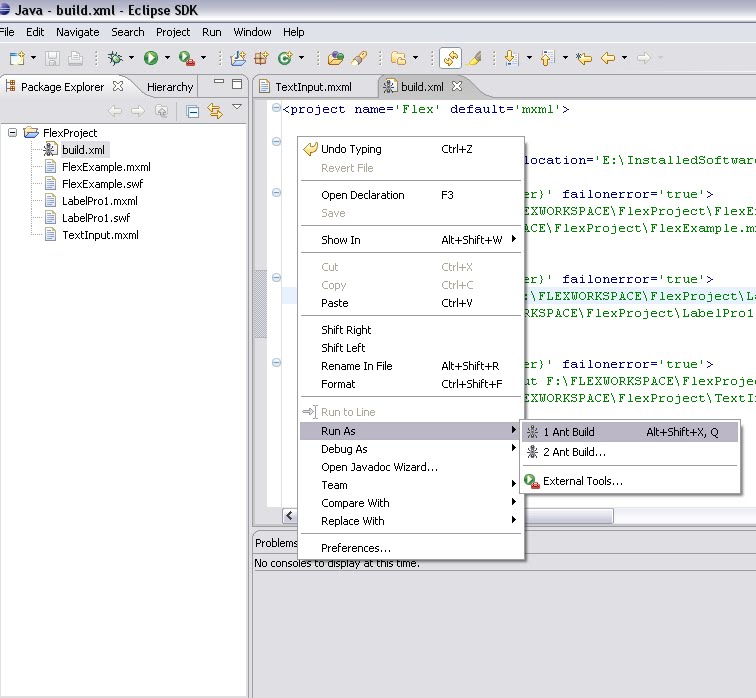The image size is (756, 698).
Task: Click the Shift Right menu entry
Action: click(x=411, y=330)
